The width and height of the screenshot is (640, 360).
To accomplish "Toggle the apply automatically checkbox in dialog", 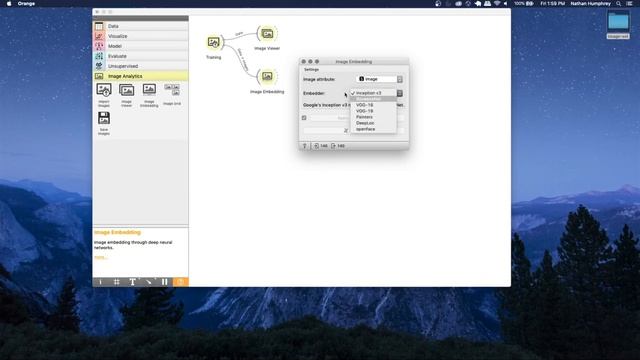I will (x=304, y=118).
